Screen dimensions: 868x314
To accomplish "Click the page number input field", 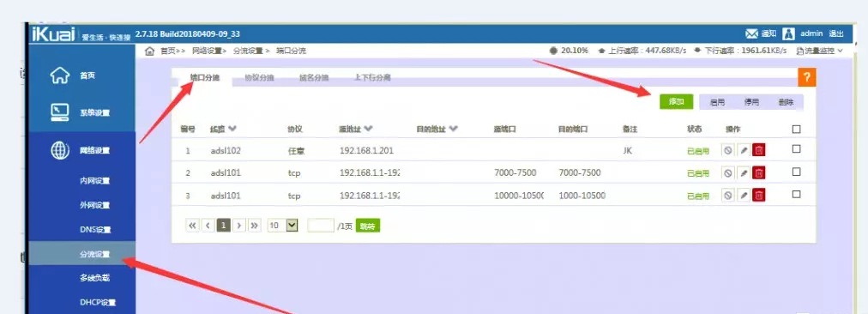I will click(321, 226).
